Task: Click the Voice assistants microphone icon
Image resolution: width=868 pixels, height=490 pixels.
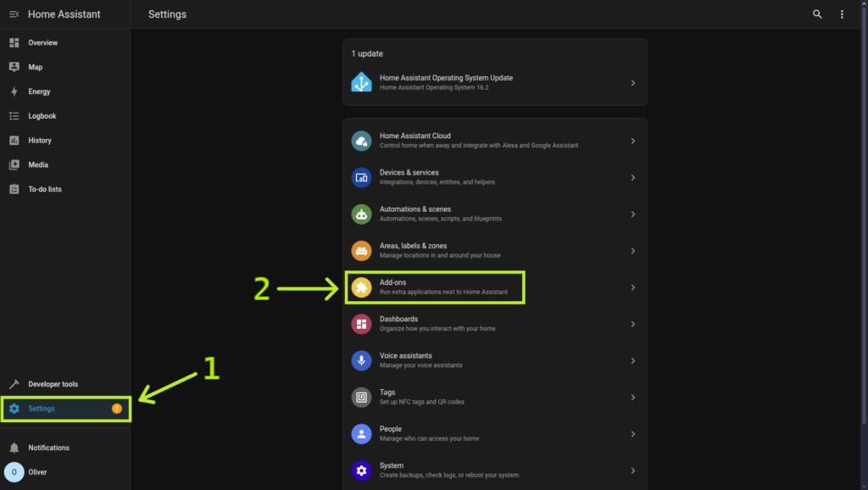Action: pos(361,360)
